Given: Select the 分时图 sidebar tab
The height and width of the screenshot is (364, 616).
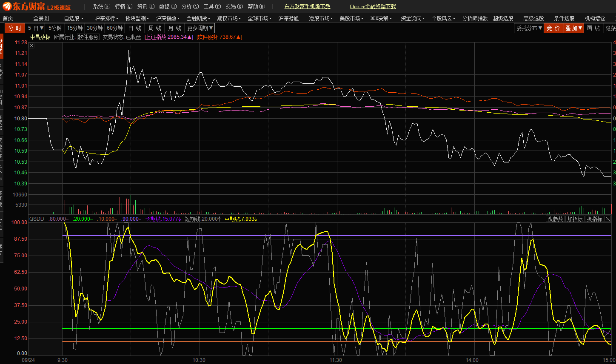Looking at the screenshot, I should [2, 45].
